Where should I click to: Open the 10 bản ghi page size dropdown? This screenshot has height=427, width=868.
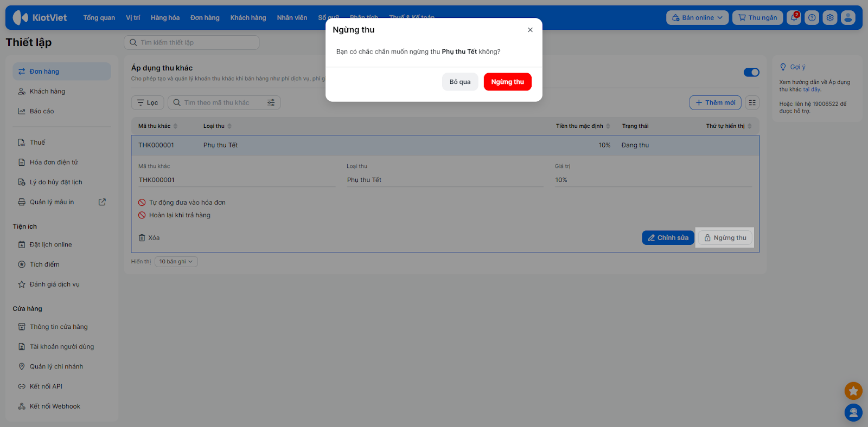pyautogui.click(x=176, y=262)
